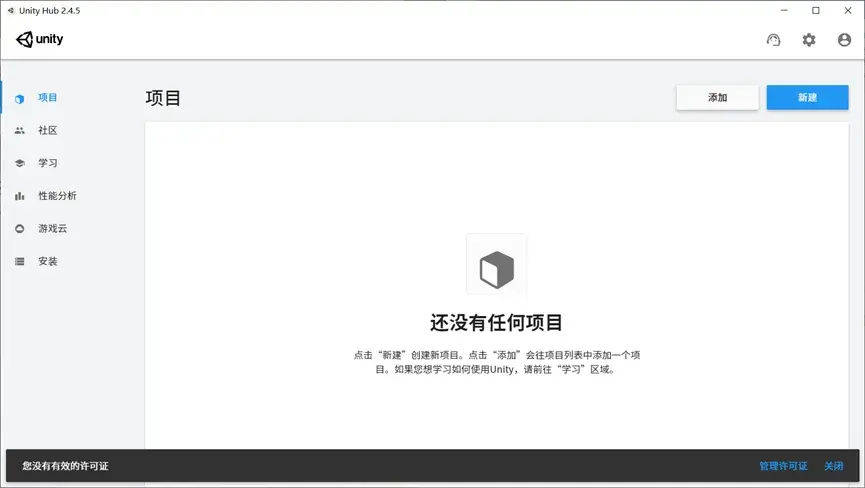
Task: Minimize the Unity Hub window
Action: pyautogui.click(x=784, y=10)
